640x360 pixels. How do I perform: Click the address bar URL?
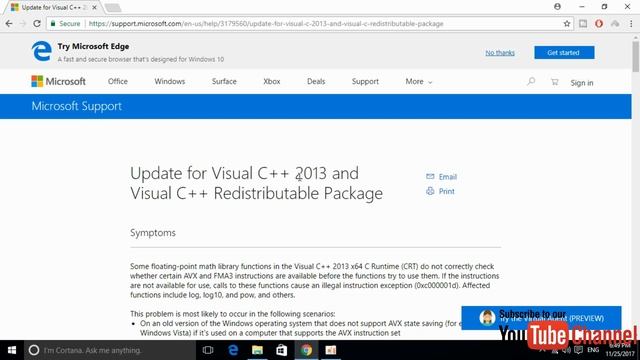coord(266,24)
